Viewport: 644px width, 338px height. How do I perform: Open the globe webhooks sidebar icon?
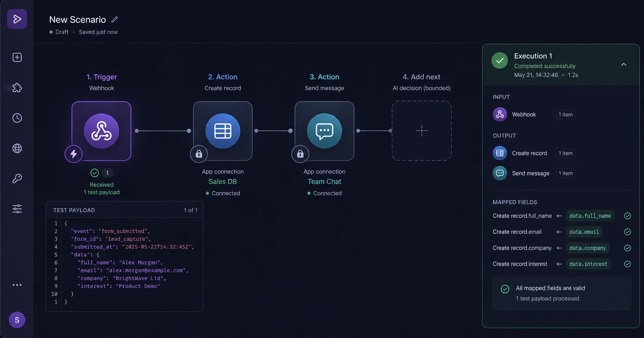point(17,149)
